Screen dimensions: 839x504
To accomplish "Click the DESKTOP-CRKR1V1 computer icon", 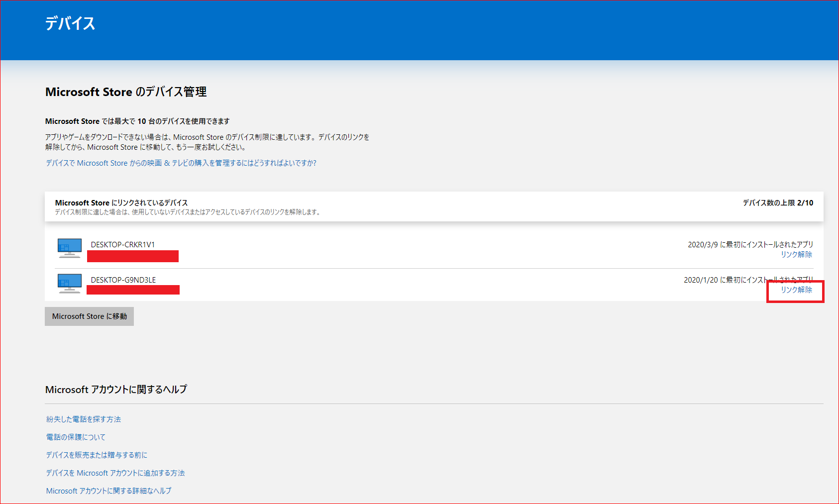I will point(70,248).
